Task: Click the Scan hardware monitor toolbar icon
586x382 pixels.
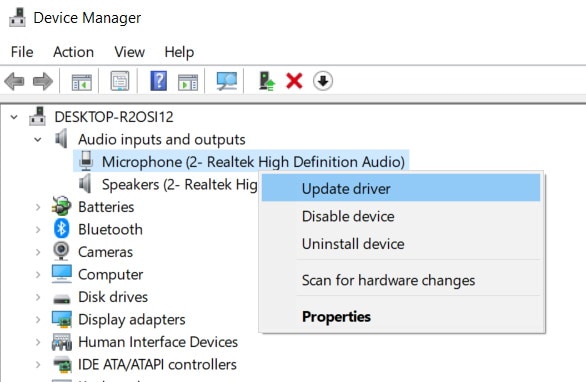Action: click(226, 81)
